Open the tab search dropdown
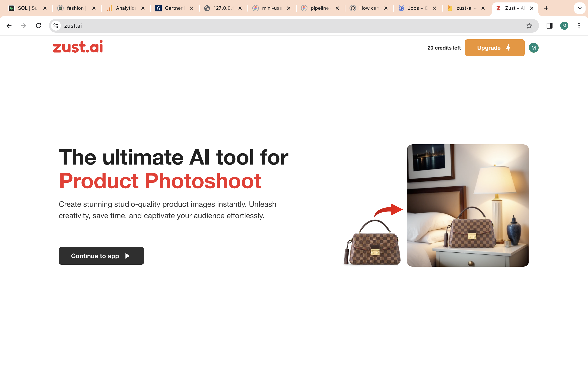This screenshot has width=588, height=367. tap(580, 8)
